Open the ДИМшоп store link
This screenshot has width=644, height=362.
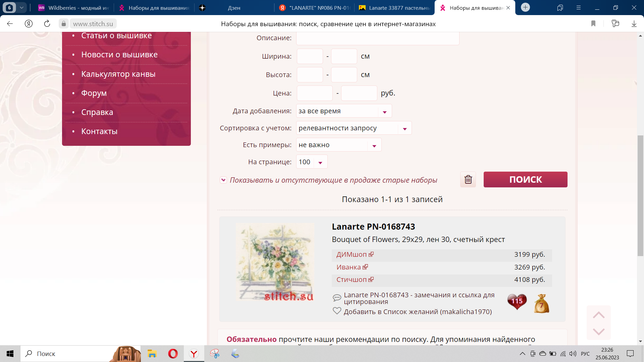click(351, 254)
